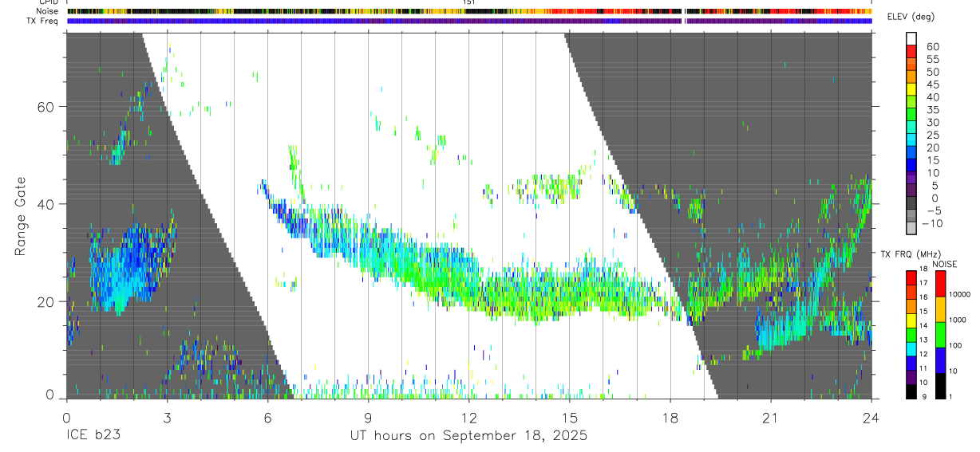The image size is (980, 452).
Task: Click the '9' tick label on the time axis
Action: [368, 418]
